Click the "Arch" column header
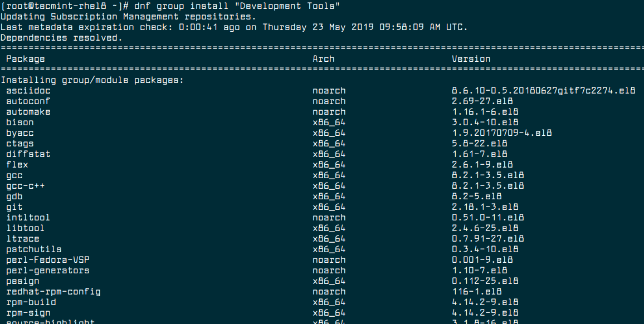The image size is (644, 324). (x=324, y=59)
